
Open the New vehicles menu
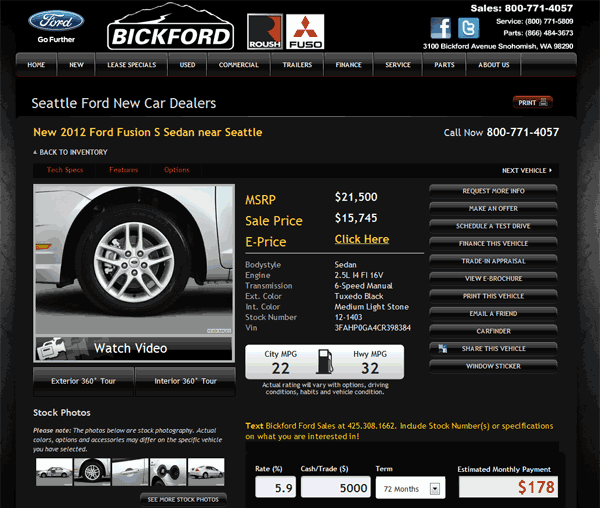(77, 65)
